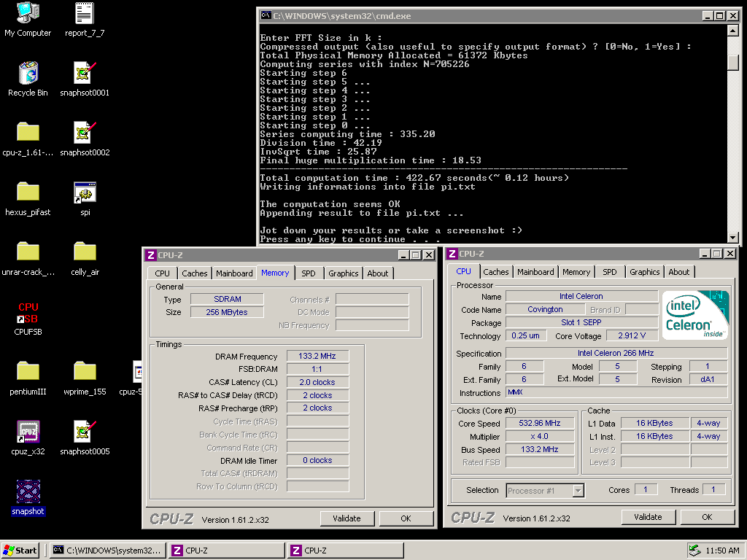Click the Intel Celeron 266 MHz specification field

point(616,353)
